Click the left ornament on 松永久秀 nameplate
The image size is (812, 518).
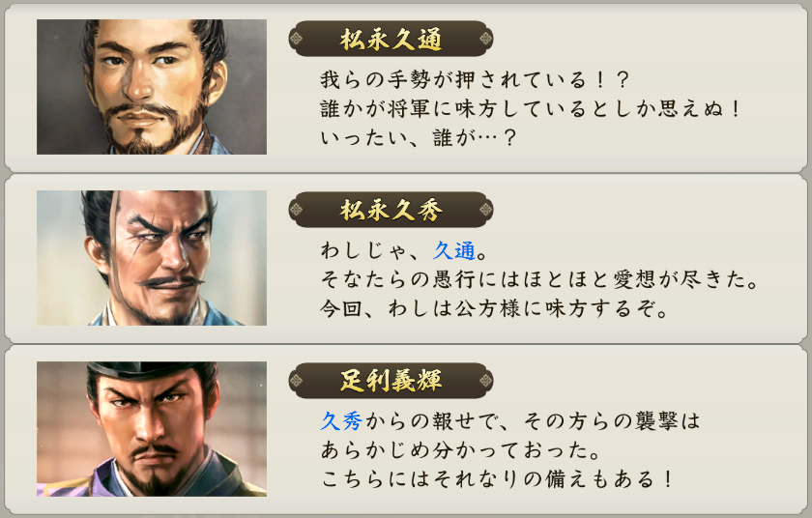(296, 210)
